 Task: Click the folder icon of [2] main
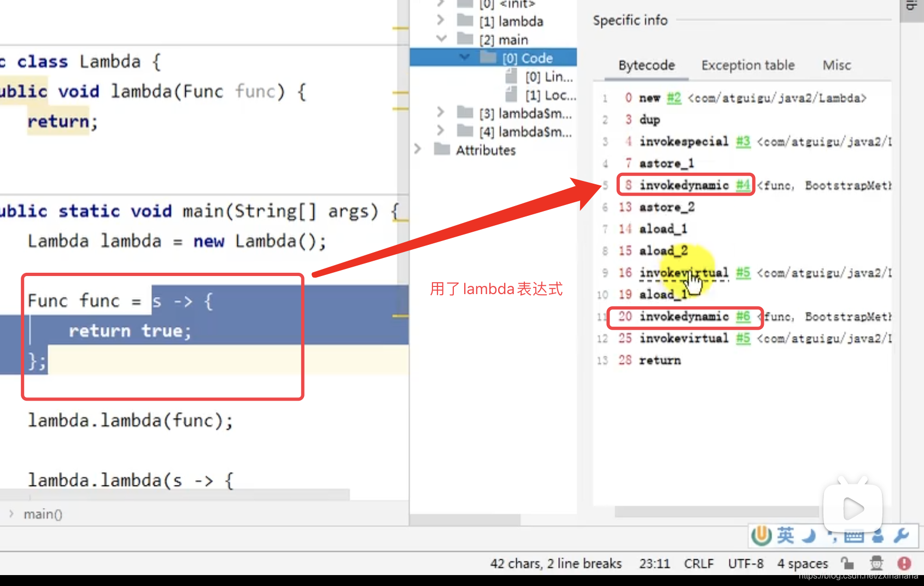point(465,39)
